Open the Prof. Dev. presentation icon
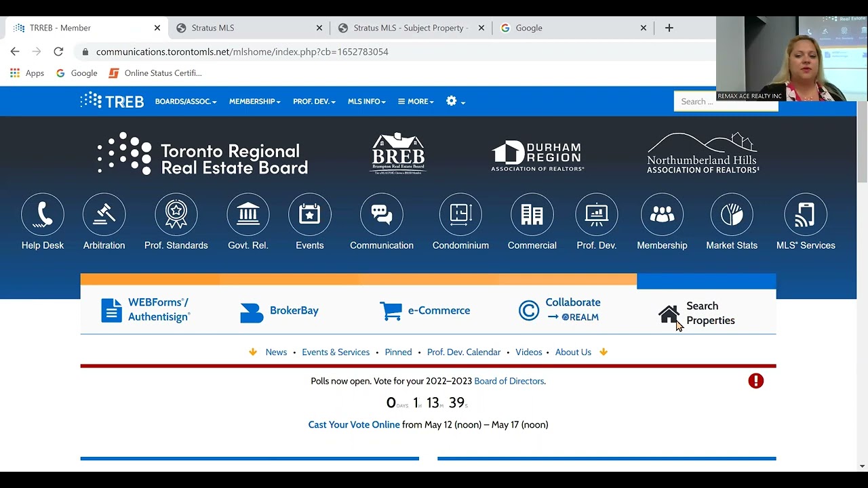The image size is (868, 488). [597, 215]
